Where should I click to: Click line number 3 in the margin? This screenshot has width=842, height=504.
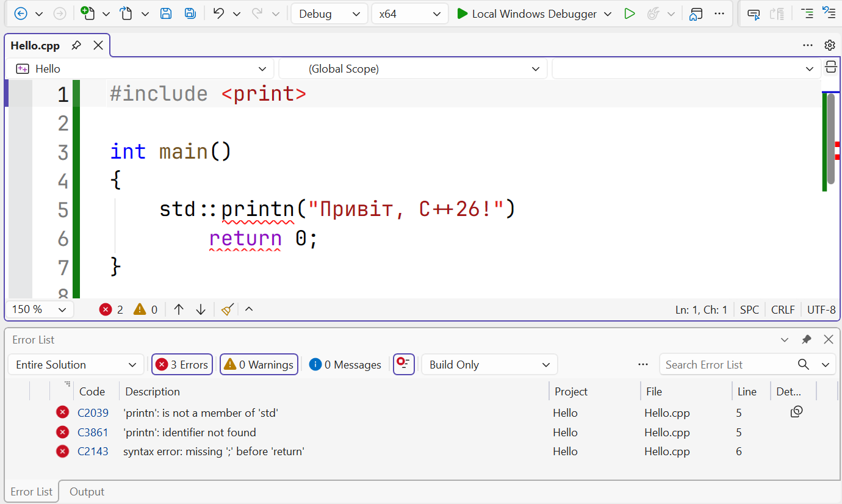click(x=63, y=152)
